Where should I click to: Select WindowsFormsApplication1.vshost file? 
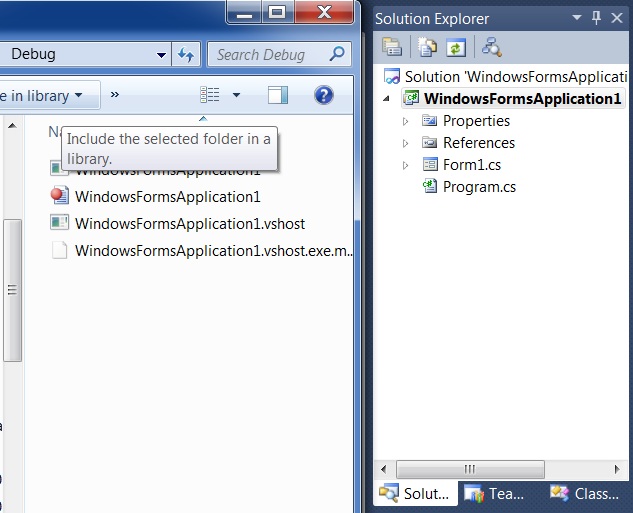(190, 224)
